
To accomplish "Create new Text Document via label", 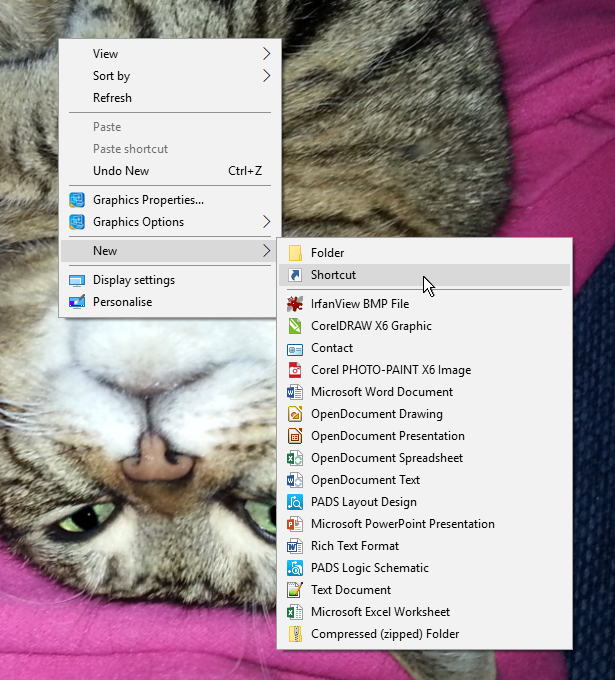I will pos(351,590).
